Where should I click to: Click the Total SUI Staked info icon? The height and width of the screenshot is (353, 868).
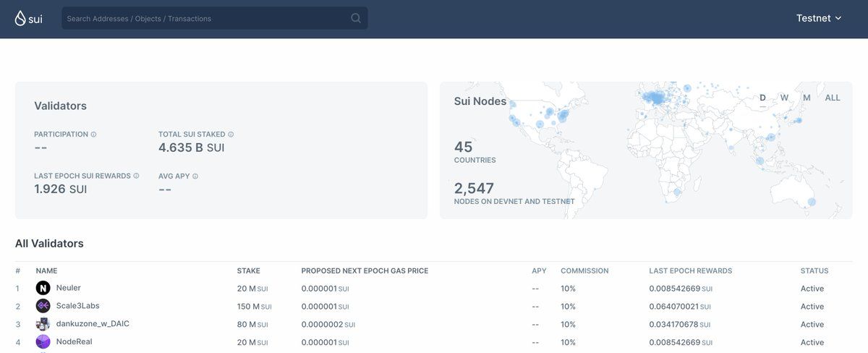[x=231, y=135]
